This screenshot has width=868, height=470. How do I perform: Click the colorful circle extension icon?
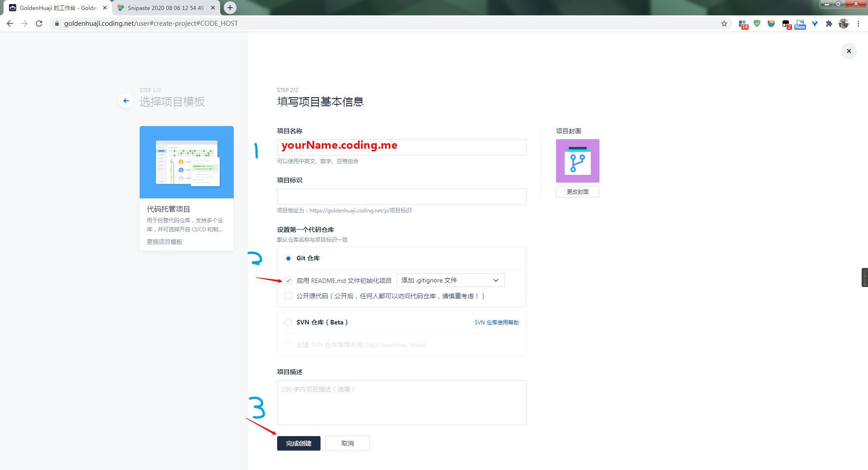[x=771, y=23]
